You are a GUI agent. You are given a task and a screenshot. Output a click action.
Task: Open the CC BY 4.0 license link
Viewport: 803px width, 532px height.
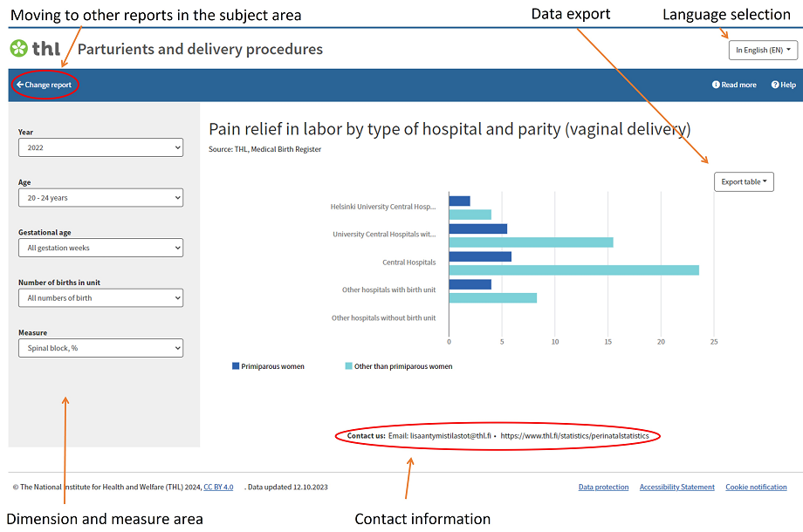click(218, 487)
